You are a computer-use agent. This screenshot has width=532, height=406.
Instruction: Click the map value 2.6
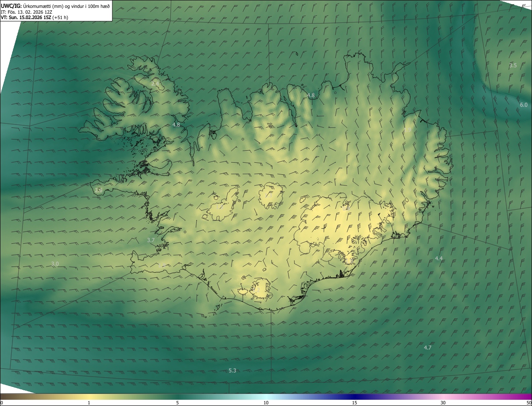(x=99, y=190)
